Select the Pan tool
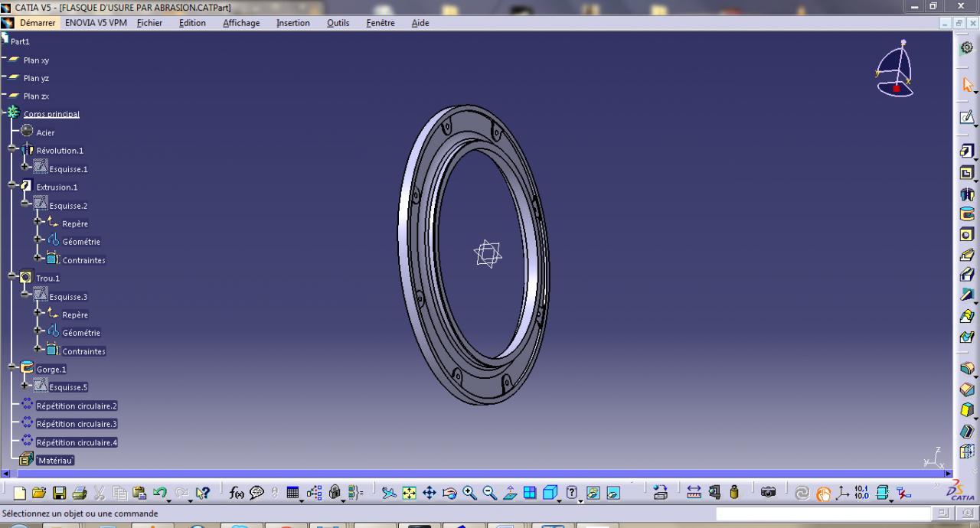The image size is (980, 528). pos(429,494)
